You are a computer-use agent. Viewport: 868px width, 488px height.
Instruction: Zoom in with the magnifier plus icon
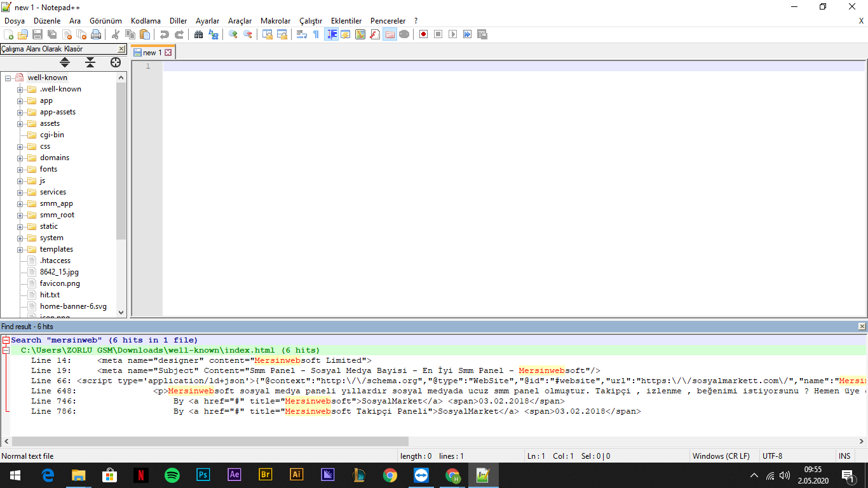tap(233, 34)
